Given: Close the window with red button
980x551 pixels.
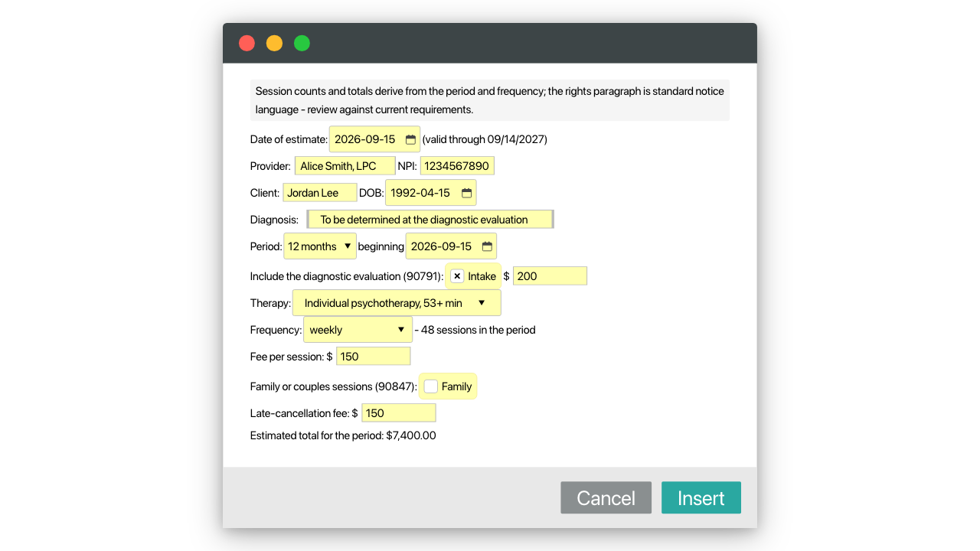Looking at the screenshot, I should [x=247, y=43].
